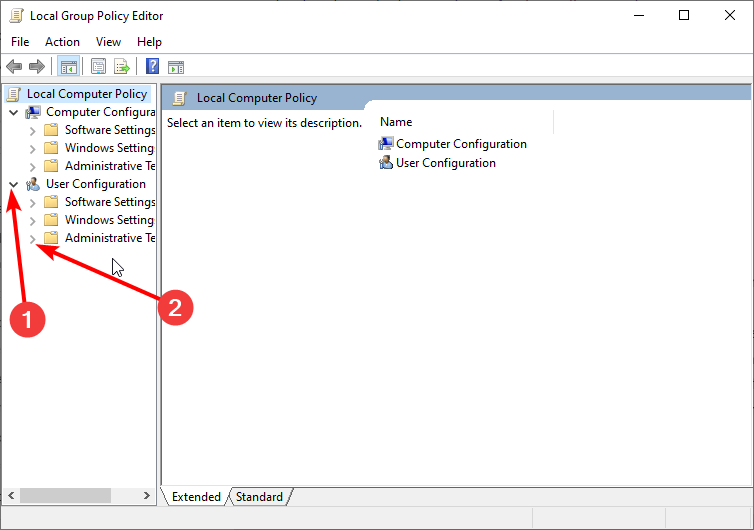This screenshot has width=754, height=530.
Task: Open the Action menu
Action: coord(63,42)
